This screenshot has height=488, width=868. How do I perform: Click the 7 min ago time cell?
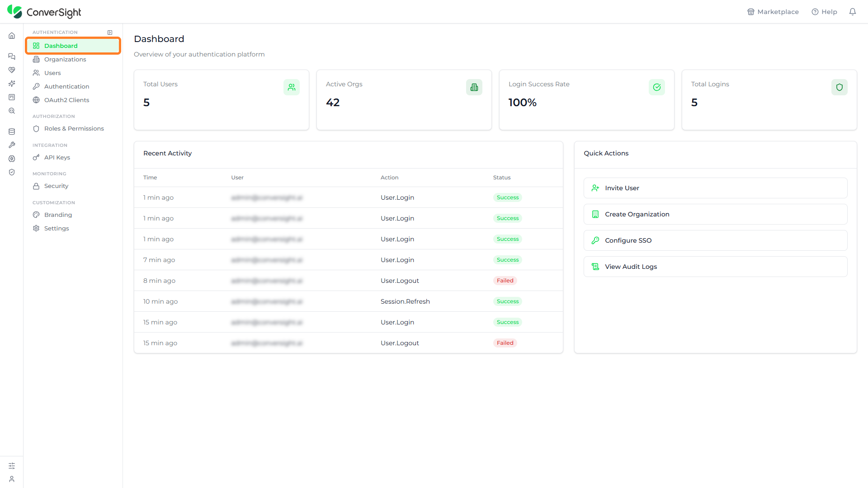click(x=159, y=260)
